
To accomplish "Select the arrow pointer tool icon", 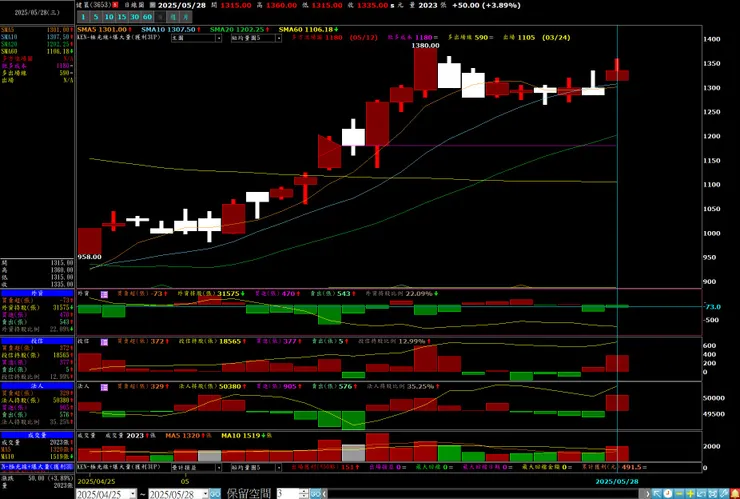I will coord(657,494).
